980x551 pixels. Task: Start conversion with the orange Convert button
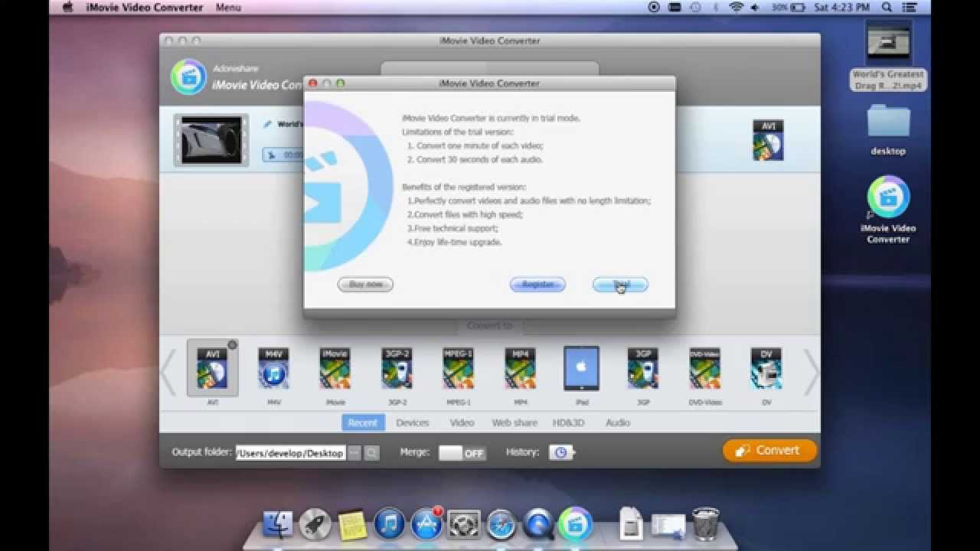tap(769, 451)
